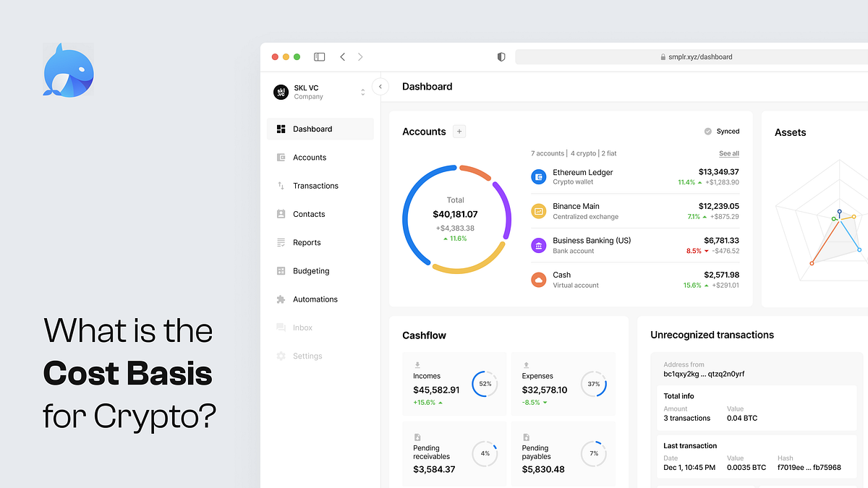The height and width of the screenshot is (488, 868).
Task: Toggle the browser sidebar panel icon
Action: point(319,56)
